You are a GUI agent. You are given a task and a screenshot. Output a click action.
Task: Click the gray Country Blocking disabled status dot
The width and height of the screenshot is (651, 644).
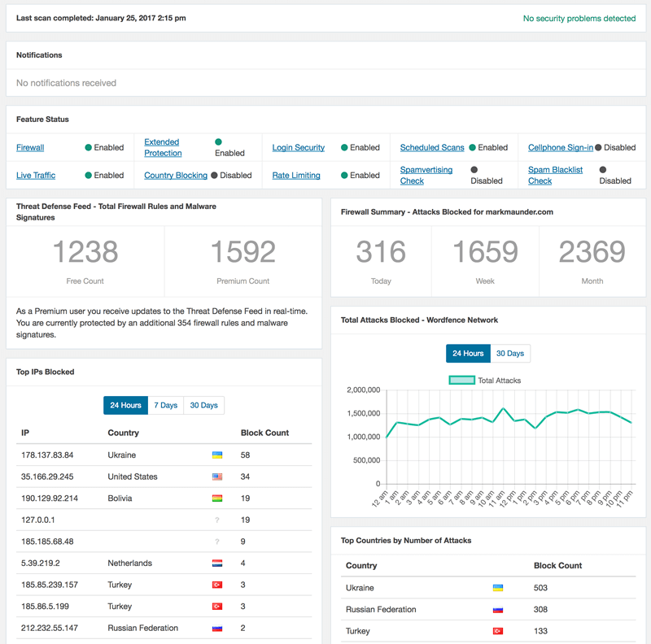point(214,175)
